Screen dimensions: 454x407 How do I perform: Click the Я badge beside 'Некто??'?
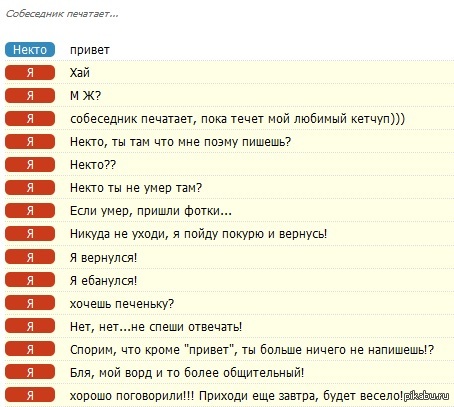[x=30, y=165]
